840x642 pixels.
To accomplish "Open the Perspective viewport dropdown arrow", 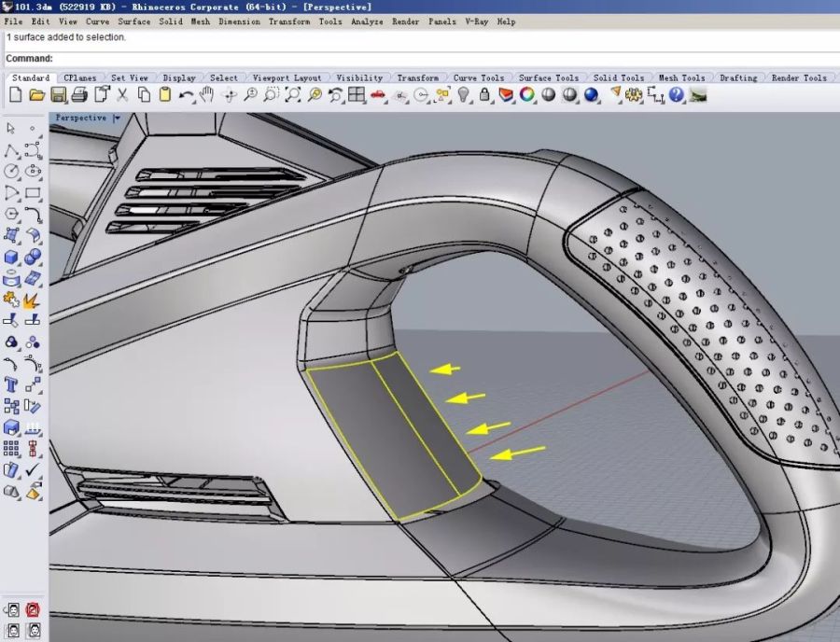I will coord(117,119).
